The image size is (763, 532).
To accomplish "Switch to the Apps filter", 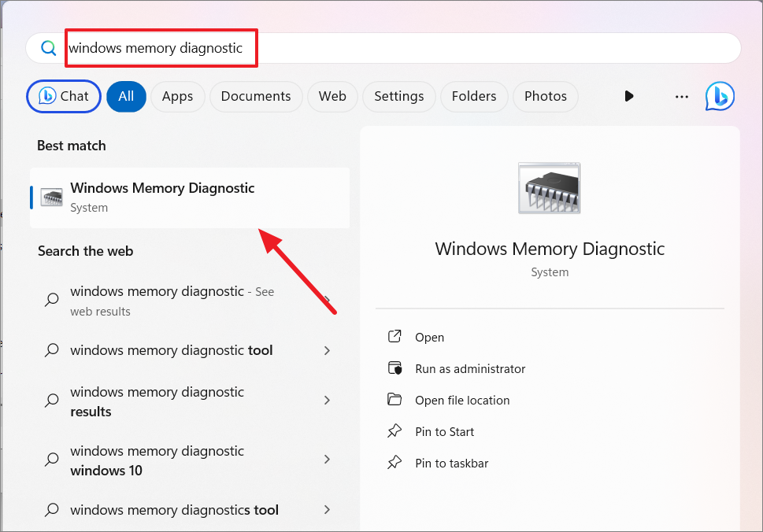I will (x=178, y=96).
